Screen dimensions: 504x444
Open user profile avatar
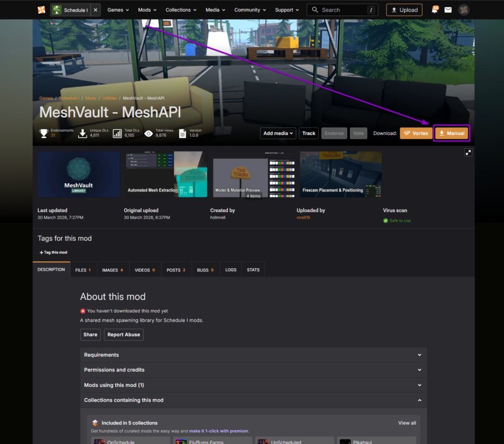[464, 10]
